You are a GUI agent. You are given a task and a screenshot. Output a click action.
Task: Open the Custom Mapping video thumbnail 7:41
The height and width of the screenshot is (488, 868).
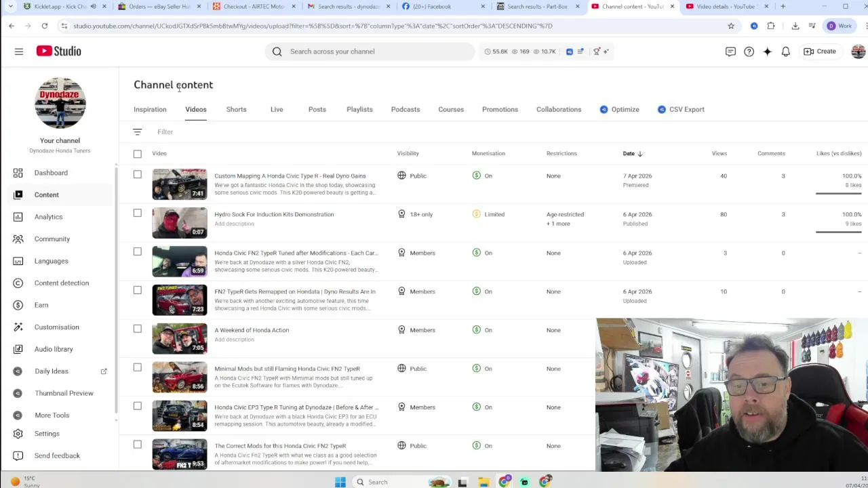pos(180,184)
